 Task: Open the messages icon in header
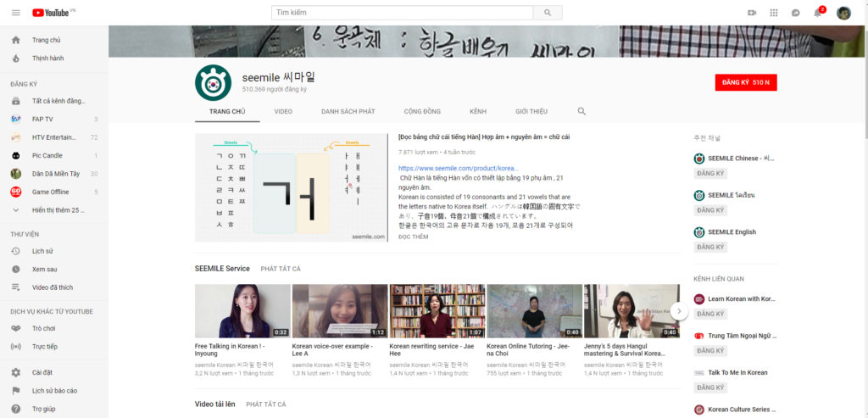coord(795,13)
